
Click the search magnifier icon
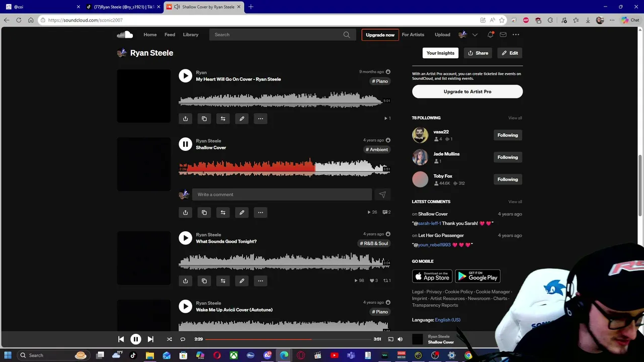tap(347, 35)
